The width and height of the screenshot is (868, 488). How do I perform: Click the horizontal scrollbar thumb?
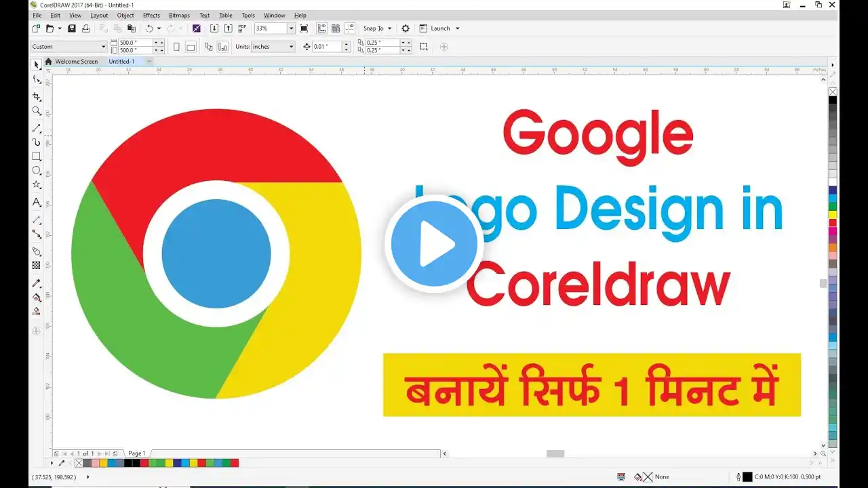(555, 453)
